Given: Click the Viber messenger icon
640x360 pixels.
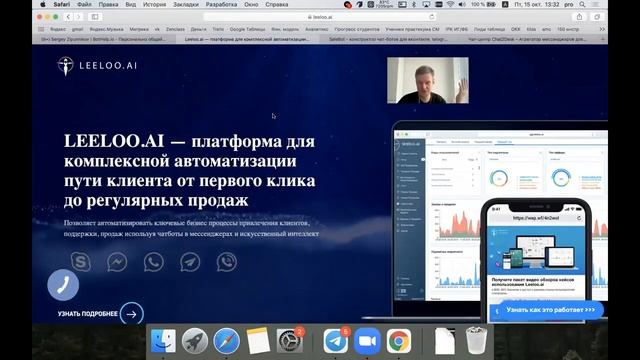Looking at the screenshot, I should pos(227,262).
